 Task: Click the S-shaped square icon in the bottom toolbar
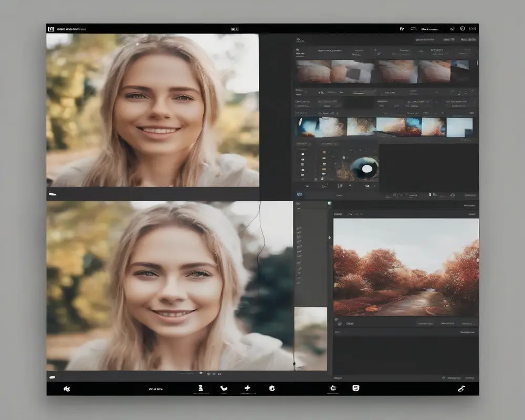tap(356, 388)
